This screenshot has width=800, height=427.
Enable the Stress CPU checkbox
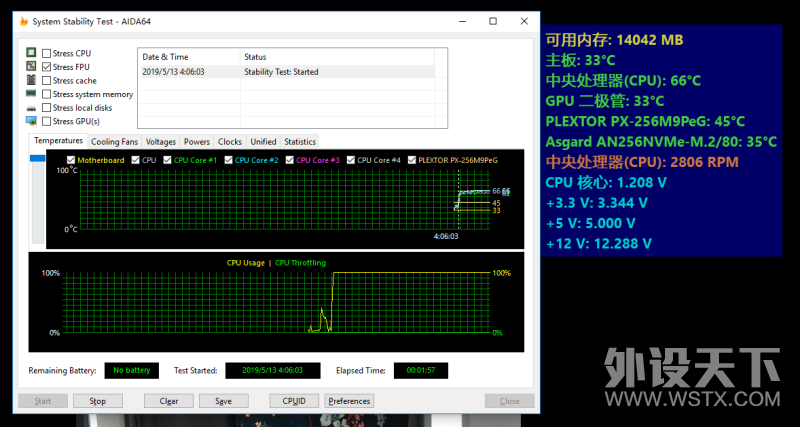[x=46, y=53]
